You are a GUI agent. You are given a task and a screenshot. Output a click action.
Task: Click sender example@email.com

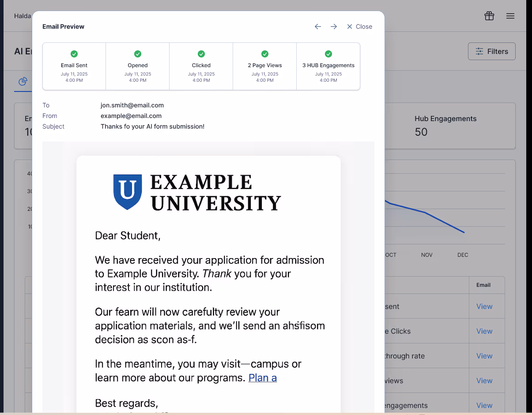coord(131,116)
